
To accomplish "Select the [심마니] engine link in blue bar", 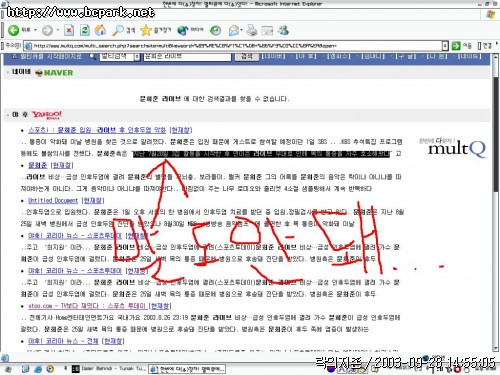I will 373,56.
